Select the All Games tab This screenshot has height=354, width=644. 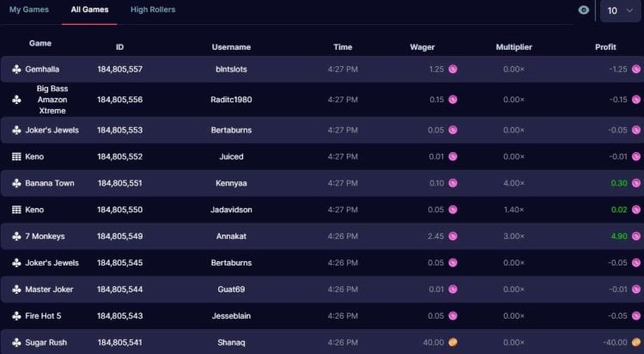(90, 10)
